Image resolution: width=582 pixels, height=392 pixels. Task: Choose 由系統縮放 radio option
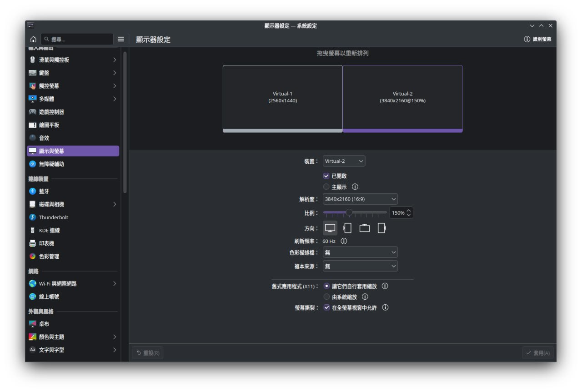coord(326,297)
